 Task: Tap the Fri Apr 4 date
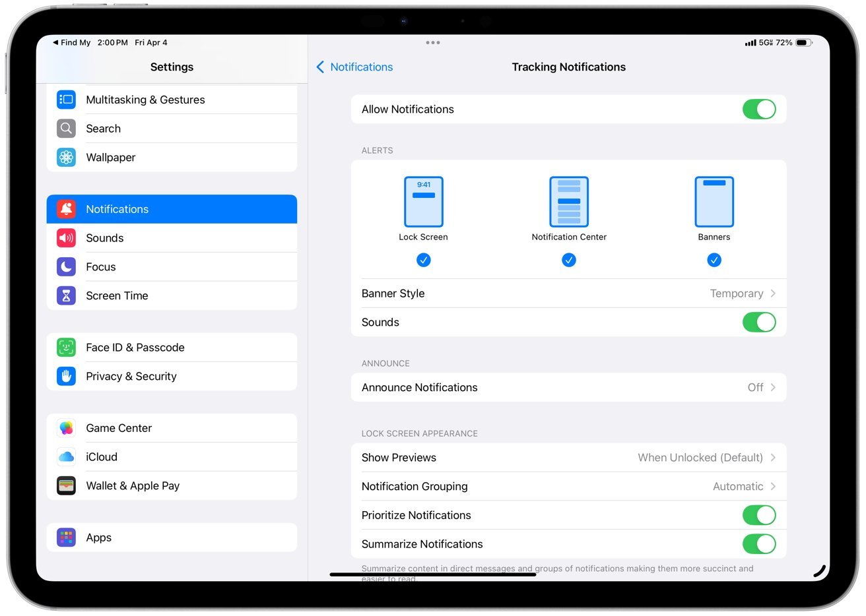(x=151, y=43)
